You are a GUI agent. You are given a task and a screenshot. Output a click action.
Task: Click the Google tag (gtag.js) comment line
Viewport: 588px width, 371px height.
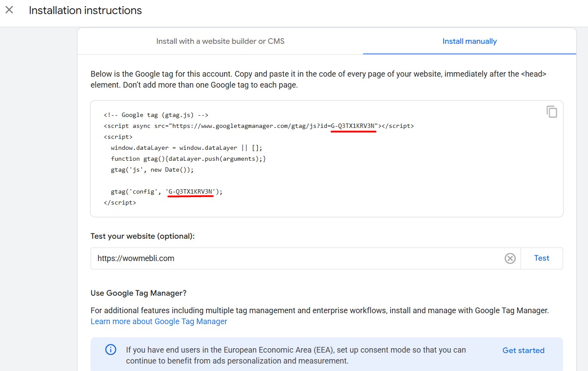(x=156, y=115)
